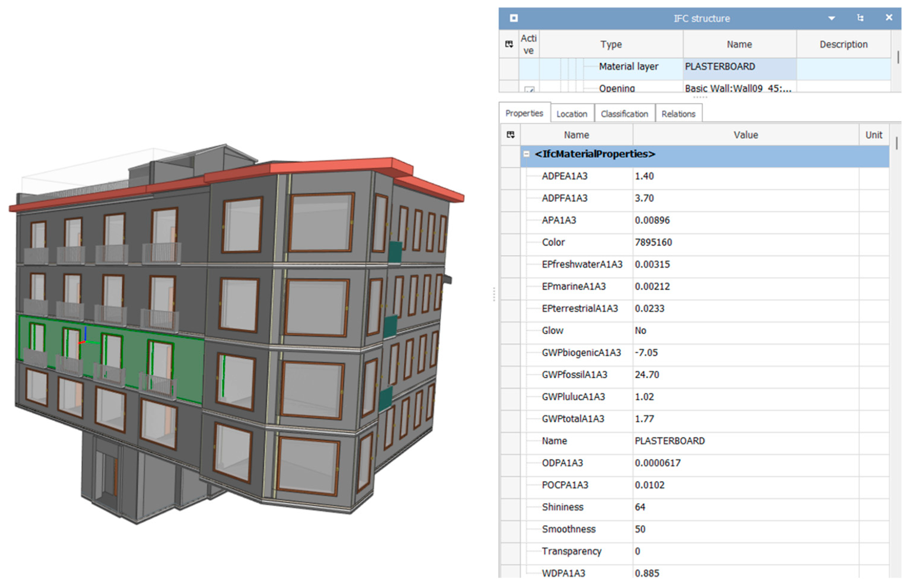909x588 pixels.
Task: Select the GWPfossilA1A3 property row
Action: 574,375
